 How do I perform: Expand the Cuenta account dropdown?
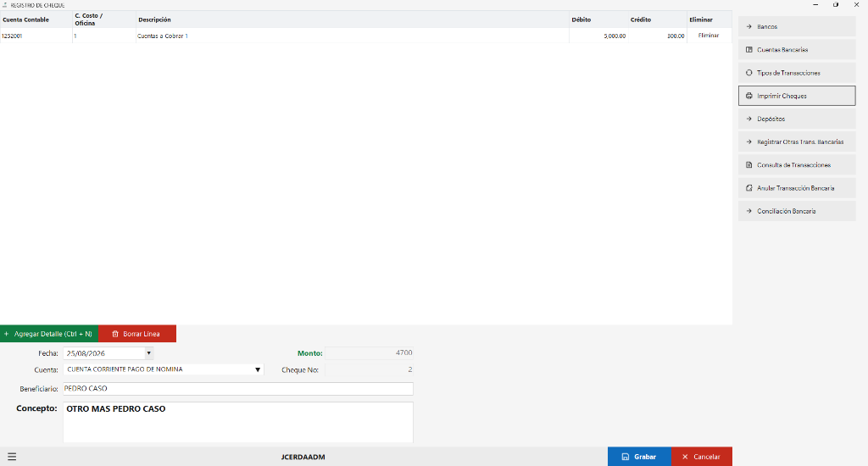(258, 369)
